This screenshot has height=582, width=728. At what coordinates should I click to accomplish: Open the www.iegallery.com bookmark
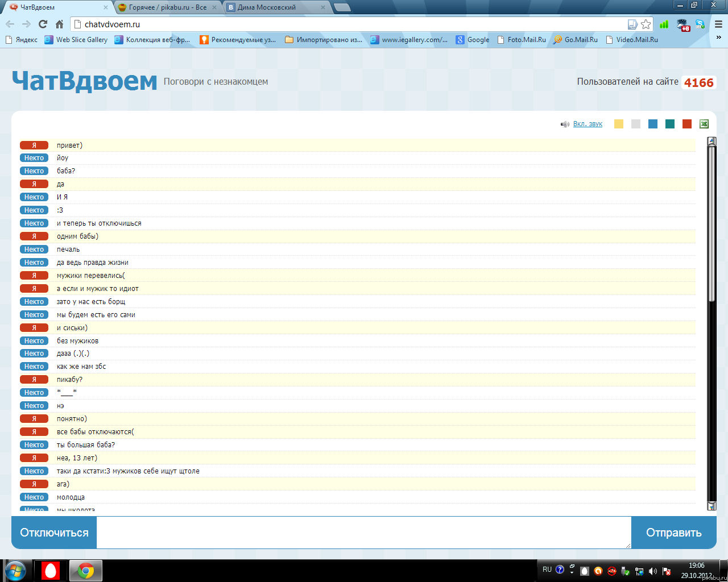click(409, 40)
